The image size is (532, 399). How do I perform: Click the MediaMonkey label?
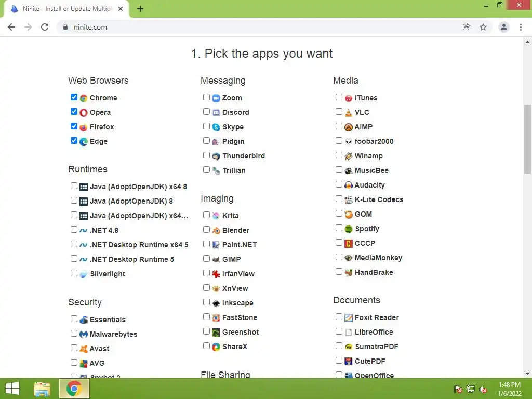(x=378, y=258)
